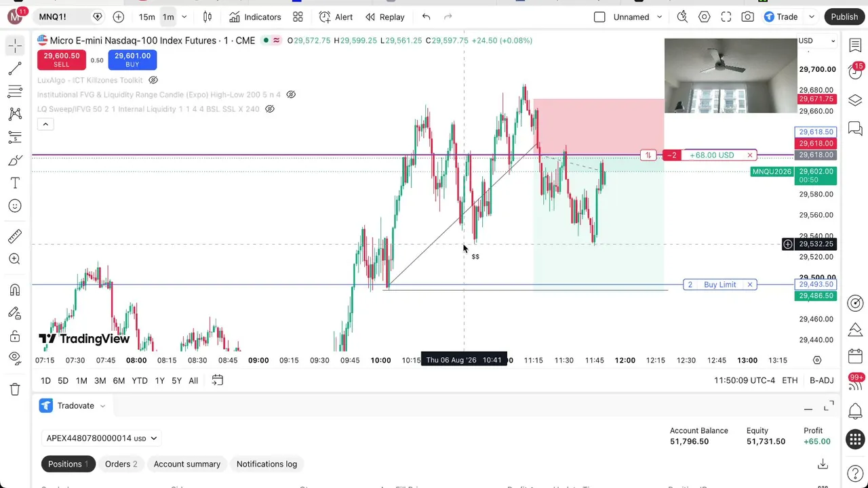
Task: Start bar Replay mode
Action: pos(384,17)
